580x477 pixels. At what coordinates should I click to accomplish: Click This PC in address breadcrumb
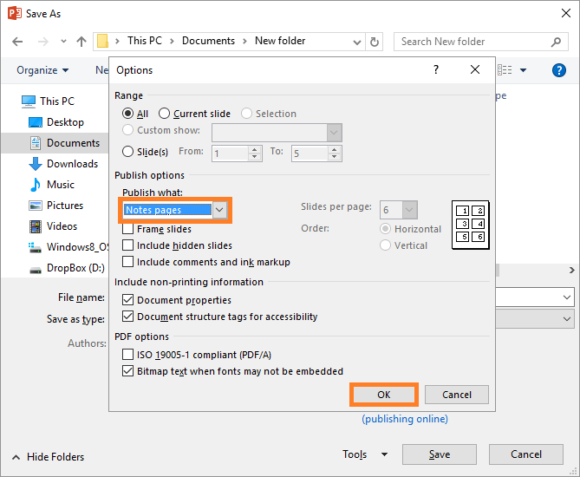click(145, 41)
